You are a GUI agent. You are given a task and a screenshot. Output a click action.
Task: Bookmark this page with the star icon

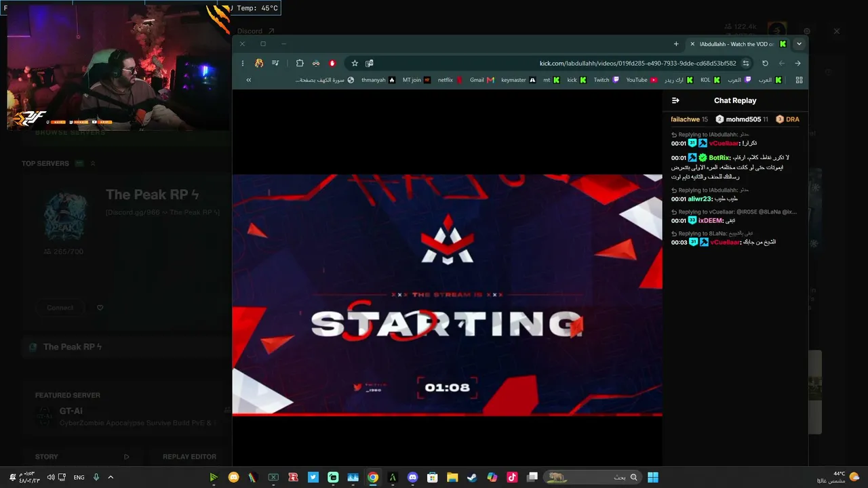click(x=355, y=63)
